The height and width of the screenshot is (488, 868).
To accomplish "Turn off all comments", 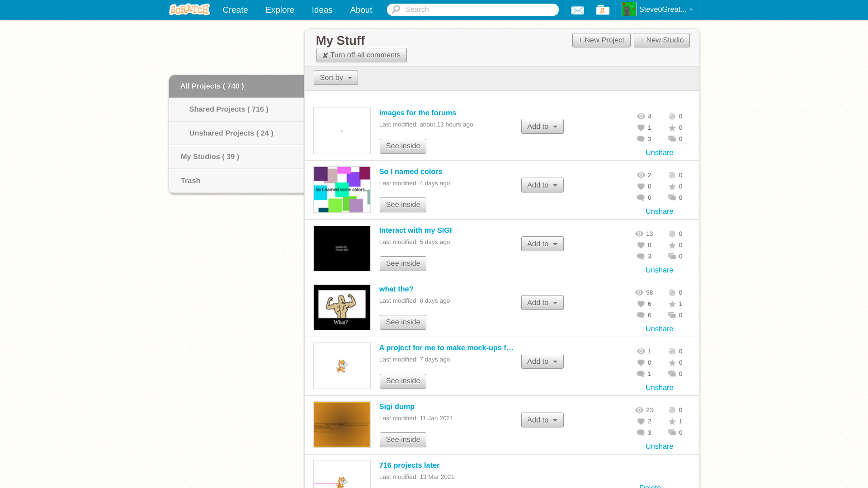I will [x=361, y=55].
